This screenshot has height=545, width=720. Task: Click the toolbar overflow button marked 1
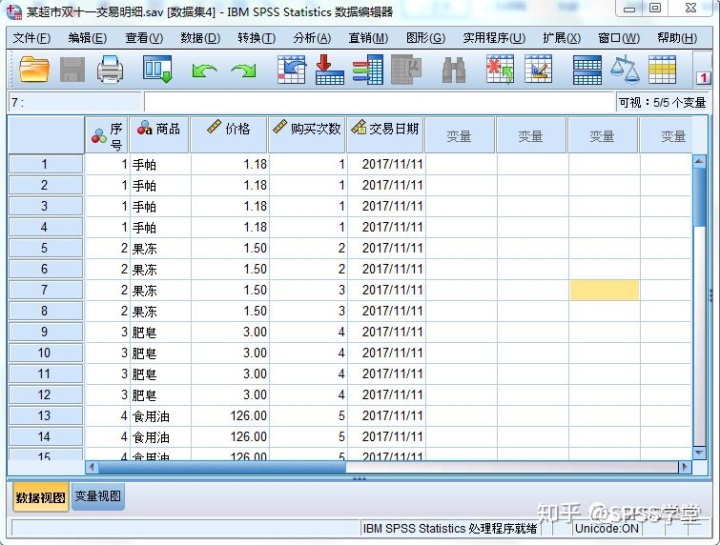[x=703, y=78]
